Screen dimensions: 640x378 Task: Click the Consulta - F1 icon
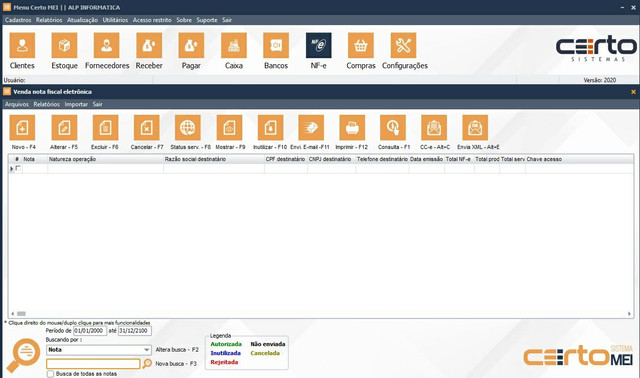click(x=393, y=128)
